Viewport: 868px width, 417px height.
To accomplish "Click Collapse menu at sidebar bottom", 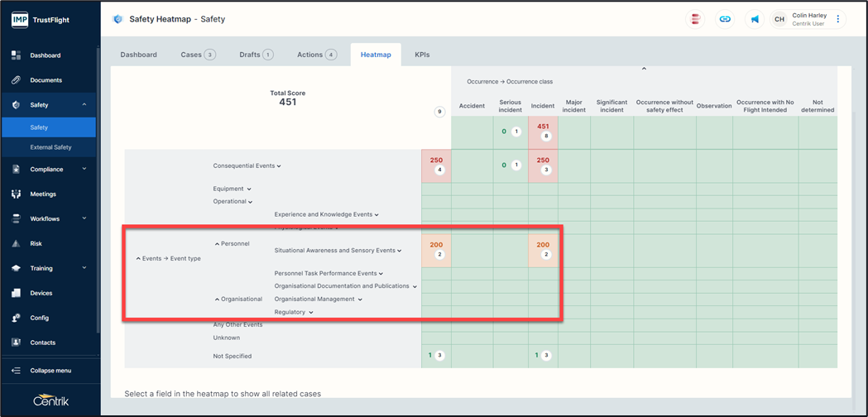I will tap(50, 371).
